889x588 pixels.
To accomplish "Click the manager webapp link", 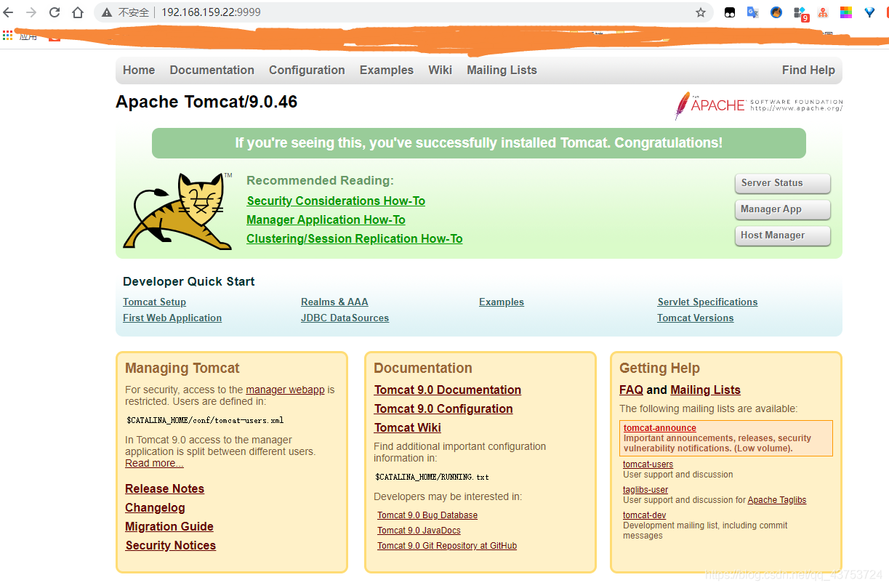I will tap(285, 390).
